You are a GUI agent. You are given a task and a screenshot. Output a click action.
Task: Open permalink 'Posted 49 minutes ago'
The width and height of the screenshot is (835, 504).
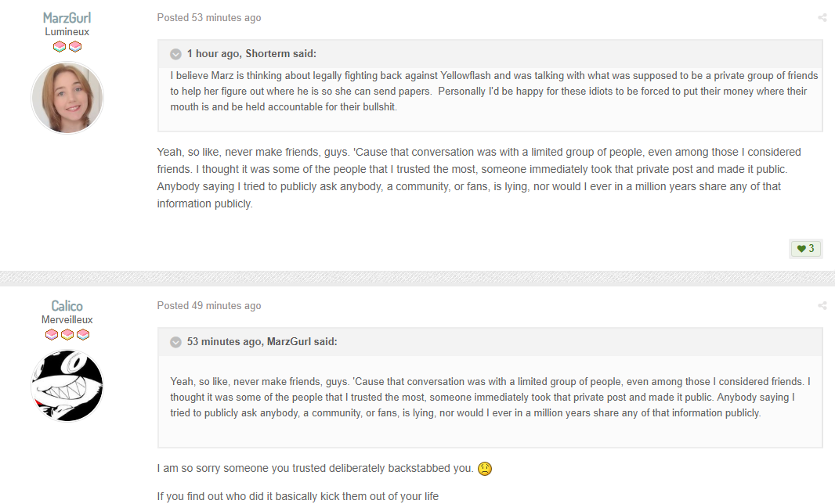click(208, 305)
